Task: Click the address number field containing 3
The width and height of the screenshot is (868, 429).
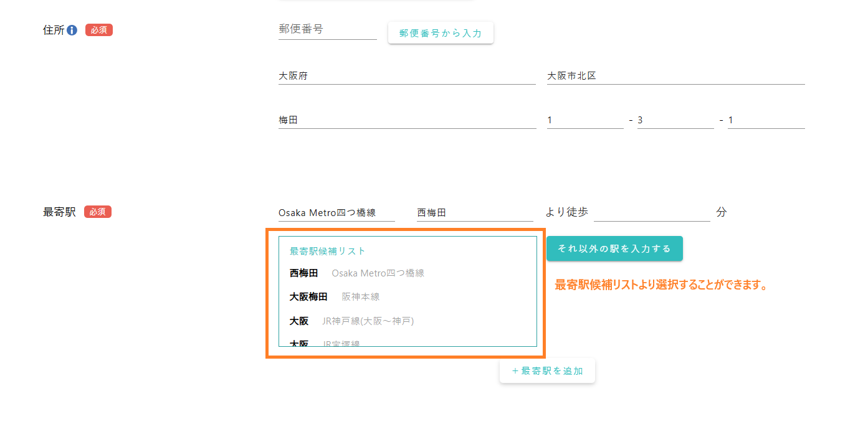Action: click(675, 120)
